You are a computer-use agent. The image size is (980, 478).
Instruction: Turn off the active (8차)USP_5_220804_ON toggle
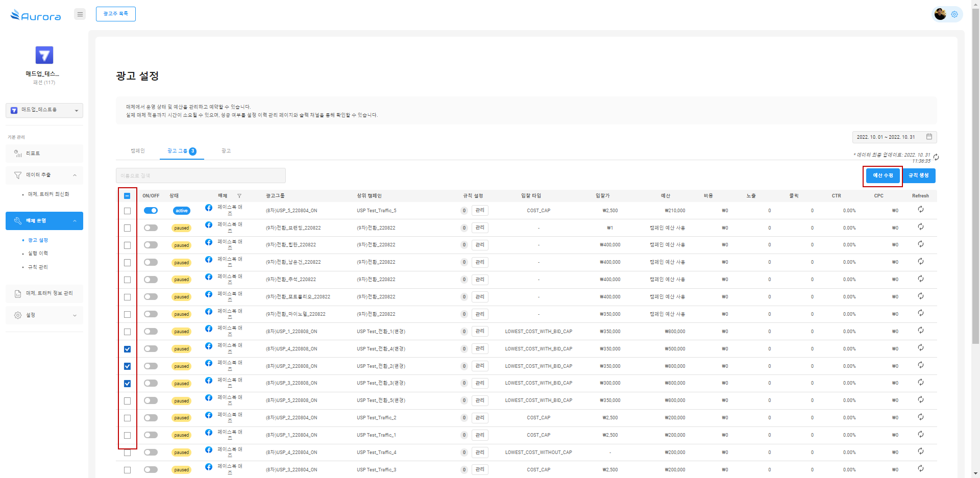click(151, 211)
